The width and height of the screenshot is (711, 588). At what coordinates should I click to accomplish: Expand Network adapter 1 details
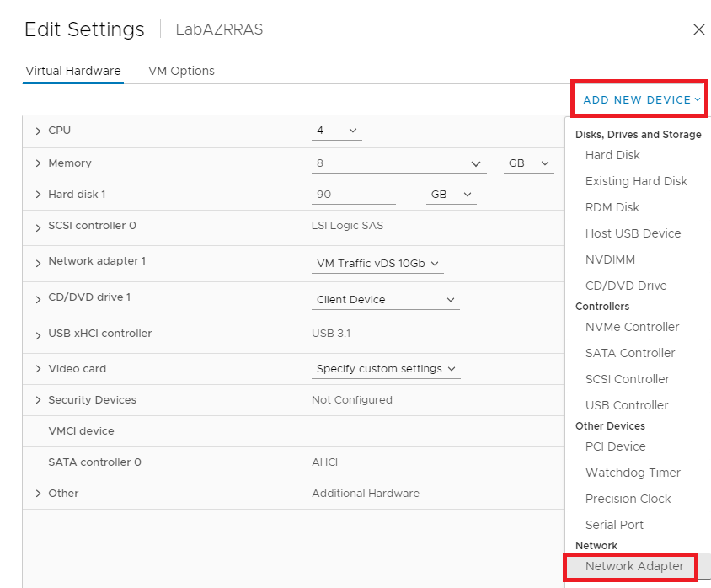tap(38, 262)
